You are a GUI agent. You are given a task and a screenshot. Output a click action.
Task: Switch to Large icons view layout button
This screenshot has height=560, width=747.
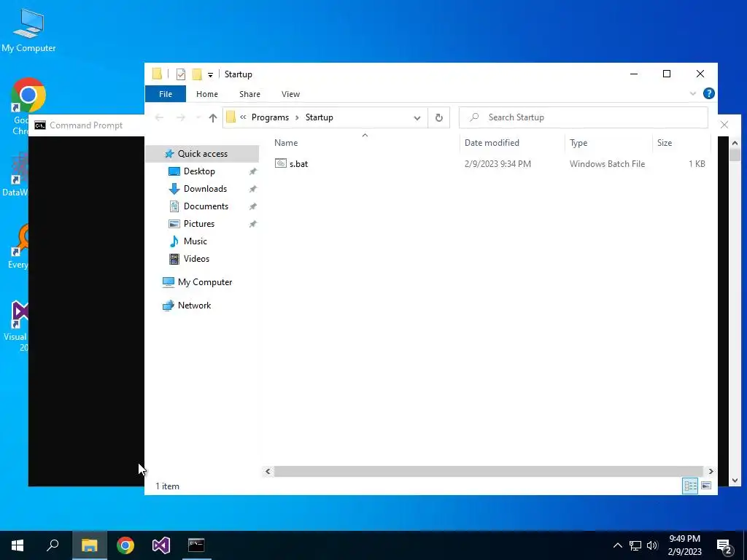(706, 486)
